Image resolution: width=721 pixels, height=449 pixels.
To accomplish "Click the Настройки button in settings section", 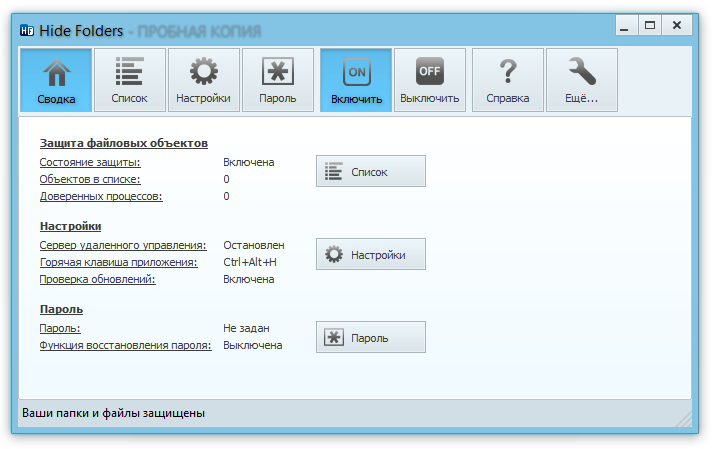I will click(371, 254).
